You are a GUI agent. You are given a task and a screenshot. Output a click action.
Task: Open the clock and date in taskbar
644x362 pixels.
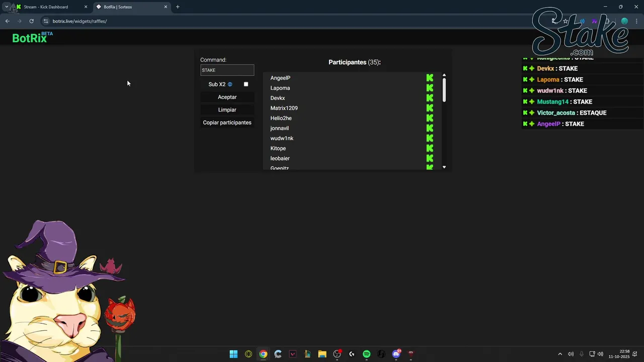[619, 354]
